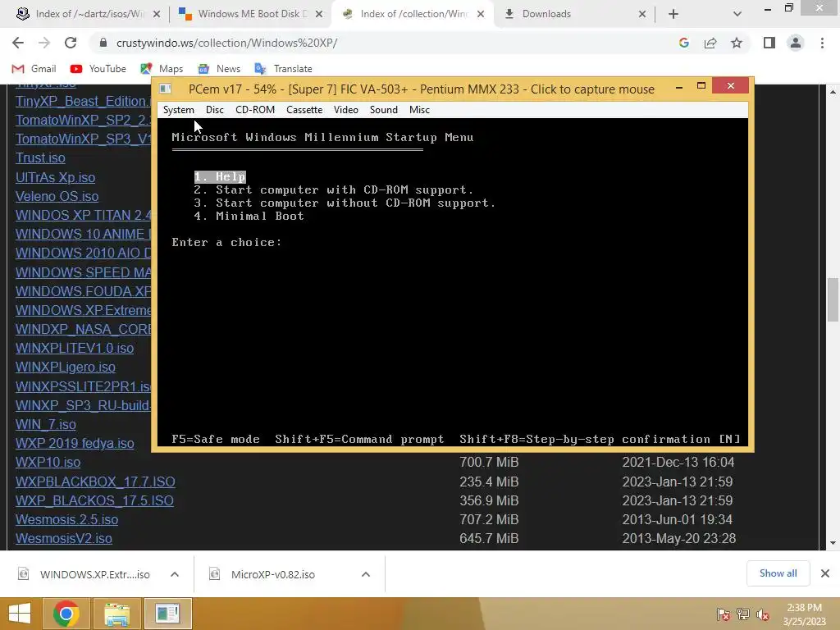Click the site lock icon in address bar
This screenshot has height=630, width=840.
point(103,43)
